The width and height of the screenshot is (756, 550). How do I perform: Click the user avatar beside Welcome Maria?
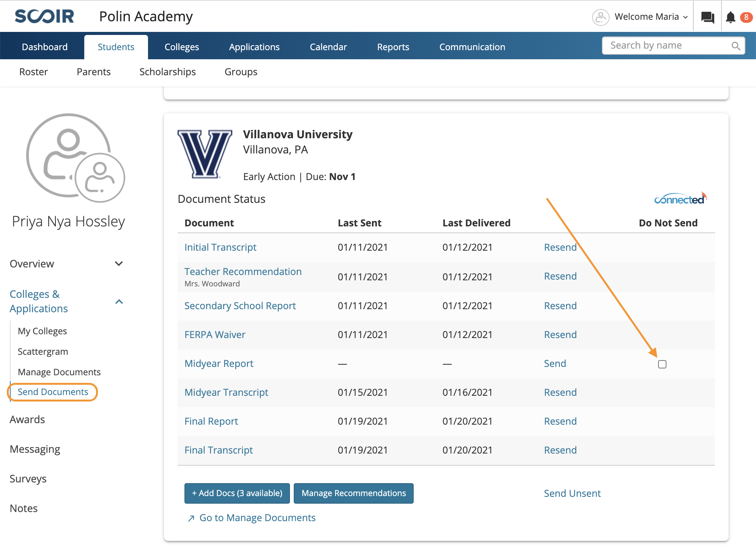[x=600, y=17]
